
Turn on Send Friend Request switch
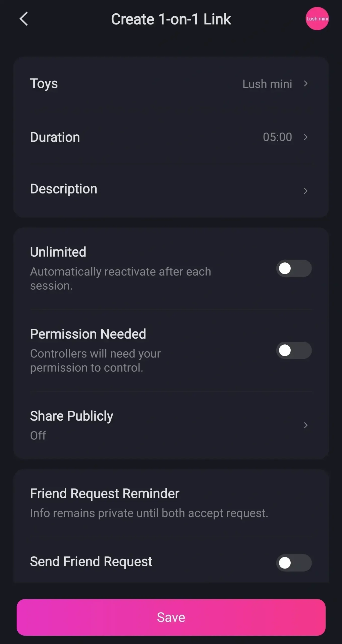(x=294, y=563)
